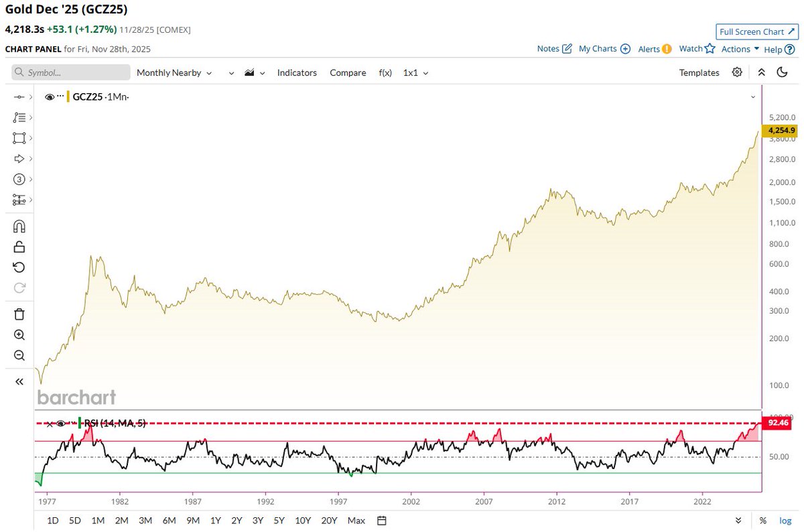The height and width of the screenshot is (532, 804).
Task: Select the 3M time range
Action: 145,521
